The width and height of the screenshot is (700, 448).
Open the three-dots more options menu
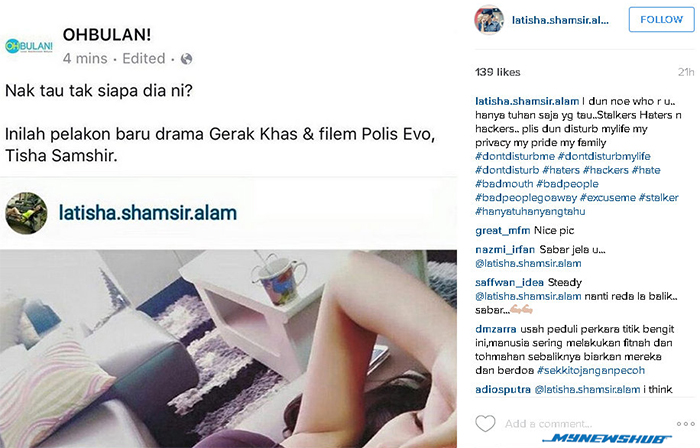[685, 423]
